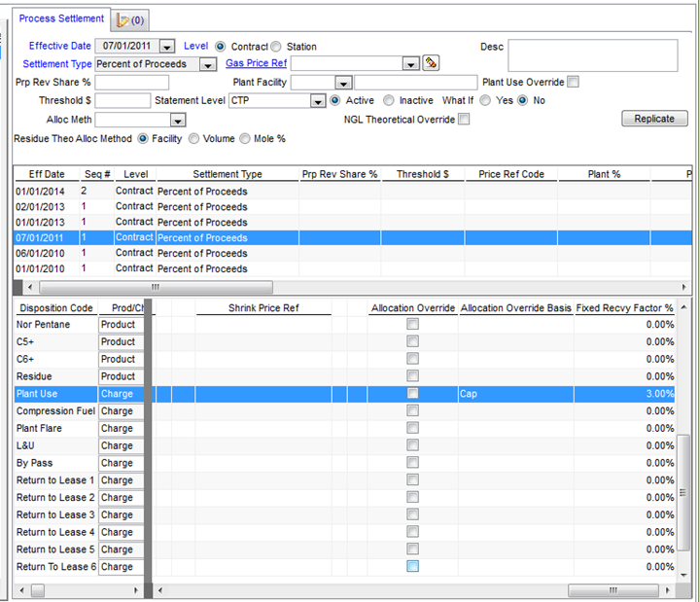This screenshot has width=700, height=602.
Task: Expand the Settlement Type dropdown
Action: pyautogui.click(x=208, y=64)
